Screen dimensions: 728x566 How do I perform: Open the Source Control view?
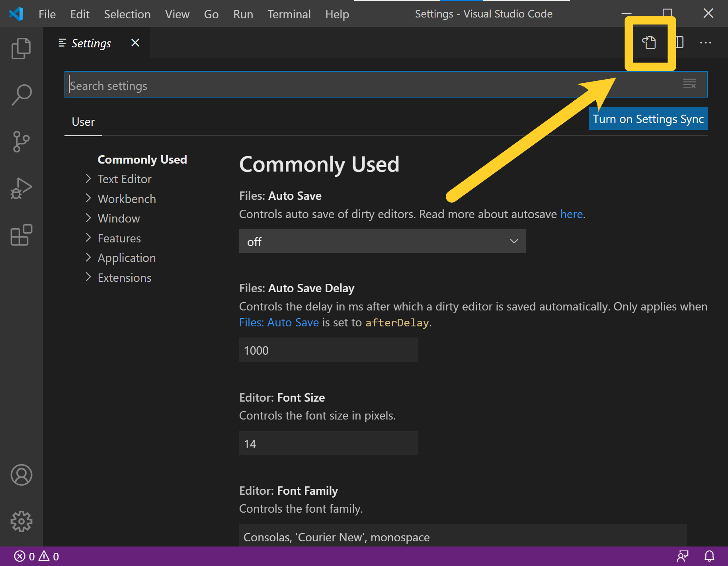pos(21,142)
